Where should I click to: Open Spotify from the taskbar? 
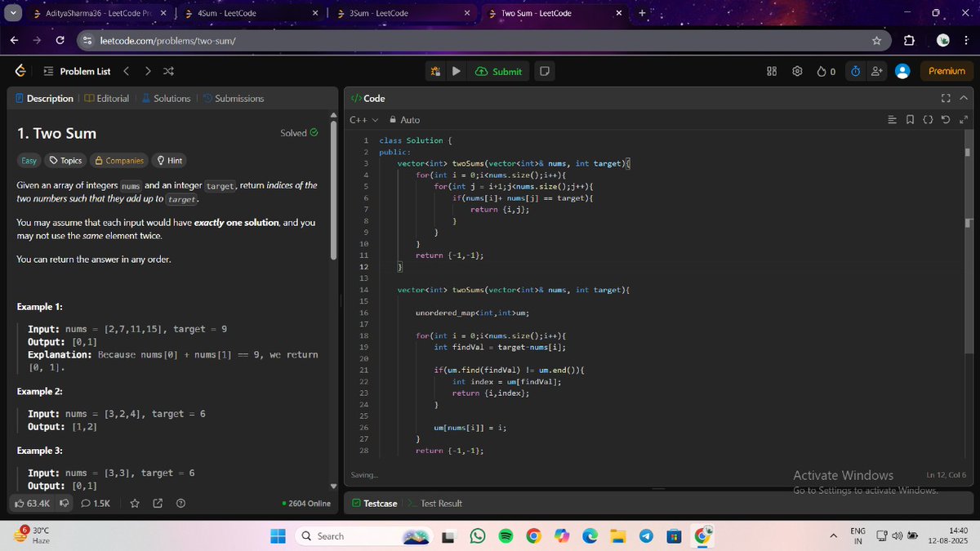[506, 536]
